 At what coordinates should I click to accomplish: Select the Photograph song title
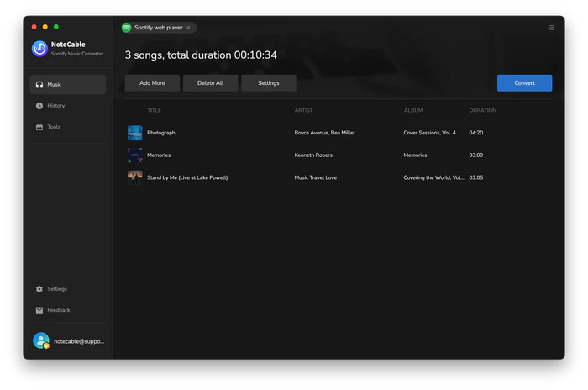pos(161,133)
